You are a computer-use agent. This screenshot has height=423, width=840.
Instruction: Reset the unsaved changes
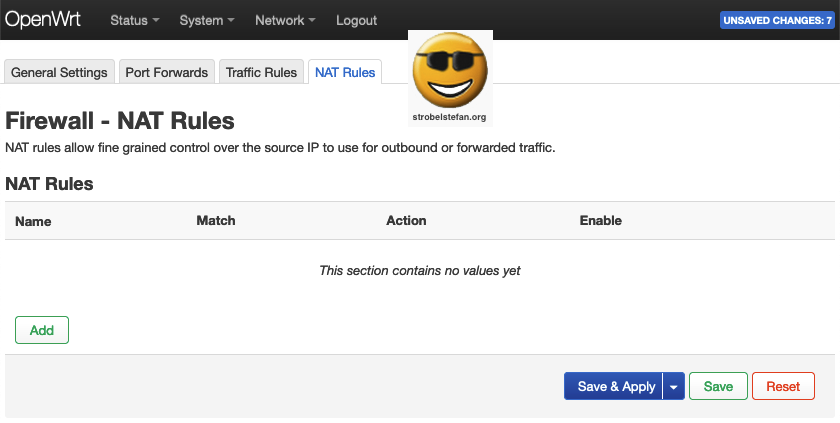tap(784, 387)
